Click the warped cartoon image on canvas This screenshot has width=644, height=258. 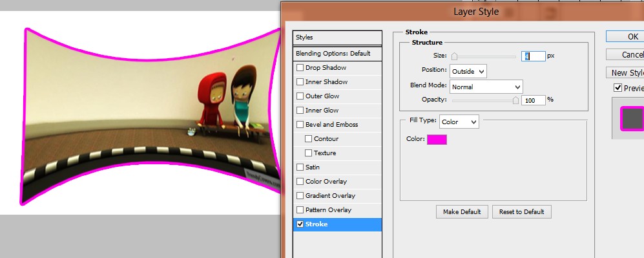pyautogui.click(x=151, y=116)
